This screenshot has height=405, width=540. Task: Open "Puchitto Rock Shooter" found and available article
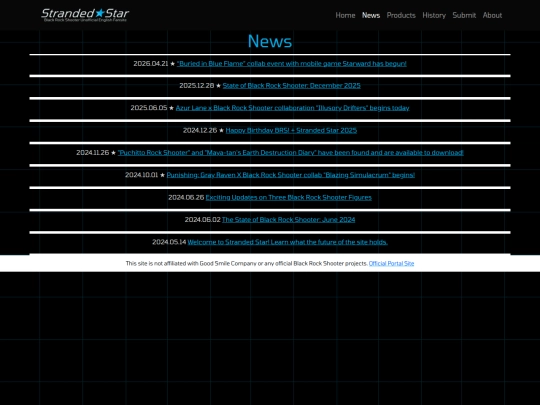[x=291, y=153]
